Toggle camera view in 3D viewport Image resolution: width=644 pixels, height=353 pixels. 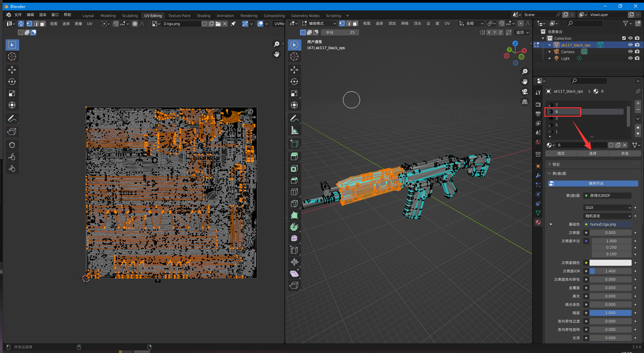click(x=525, y=92)
